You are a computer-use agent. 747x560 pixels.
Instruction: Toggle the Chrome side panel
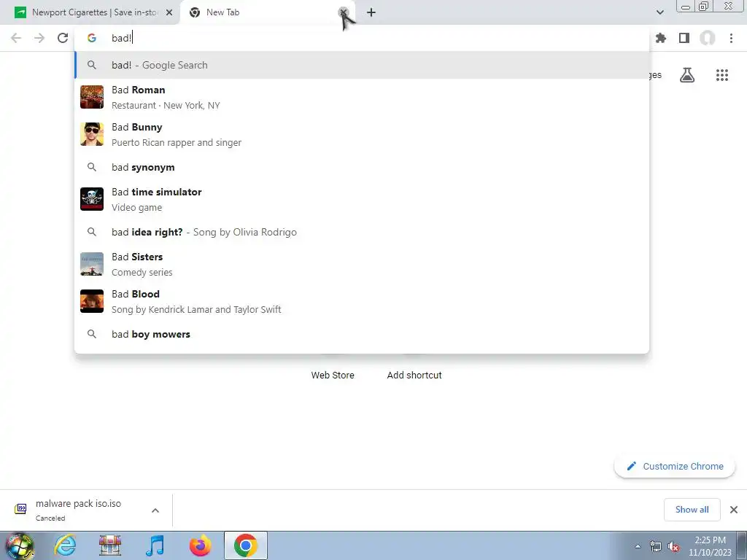(684, 38)
